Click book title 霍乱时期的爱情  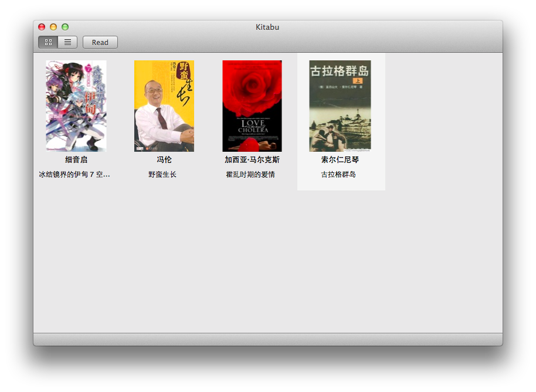click(x=250, y=175)
